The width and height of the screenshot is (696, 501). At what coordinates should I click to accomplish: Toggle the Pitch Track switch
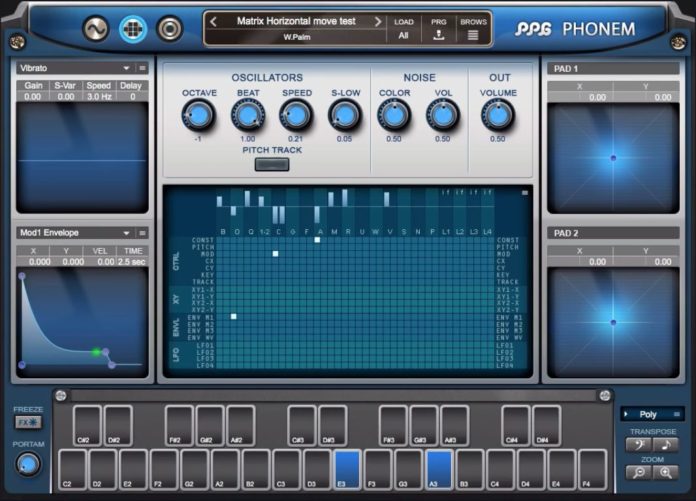pyautogui.click(x=271, y=164)
